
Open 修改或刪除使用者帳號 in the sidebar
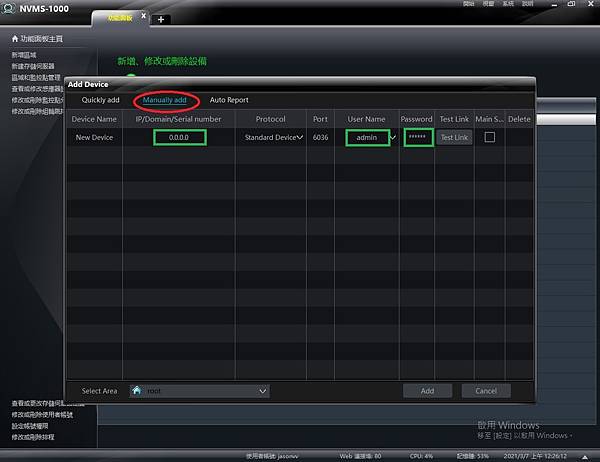42,415
